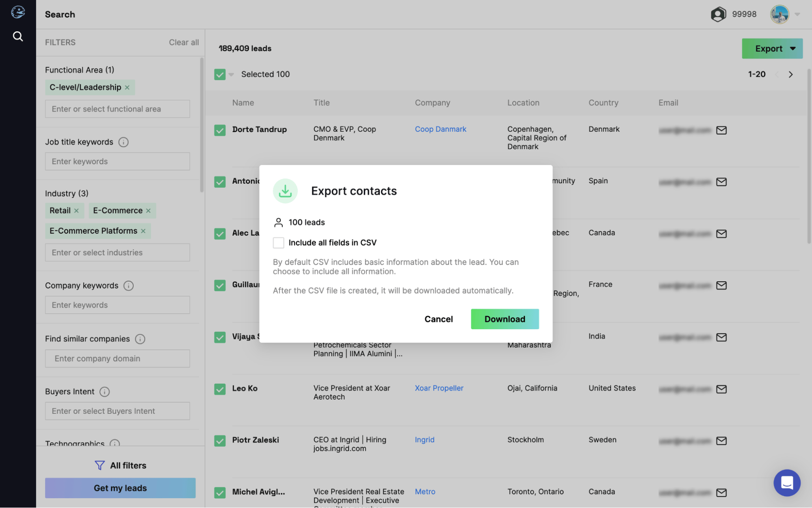Uncheck Piotr Zaleski's row checkbox
Image resolution: width=812 pixels, height=508 pixels.
pos(220,441)
